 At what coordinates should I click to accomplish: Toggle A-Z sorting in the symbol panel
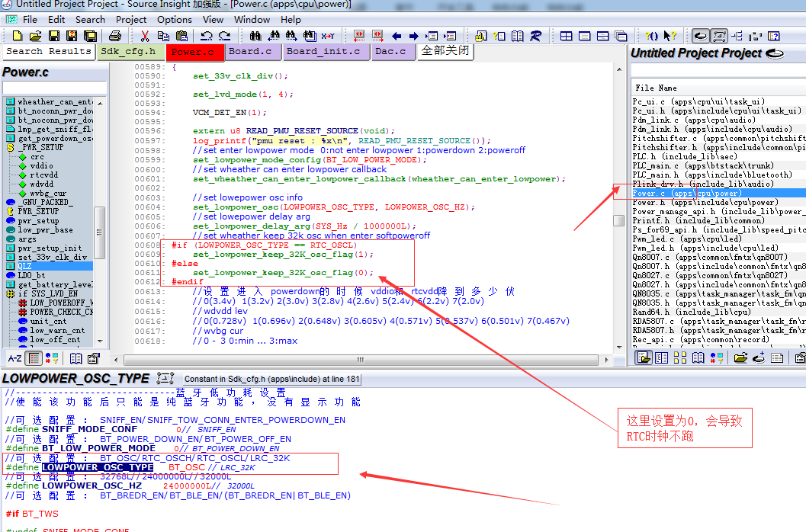[x=15, y=358]
